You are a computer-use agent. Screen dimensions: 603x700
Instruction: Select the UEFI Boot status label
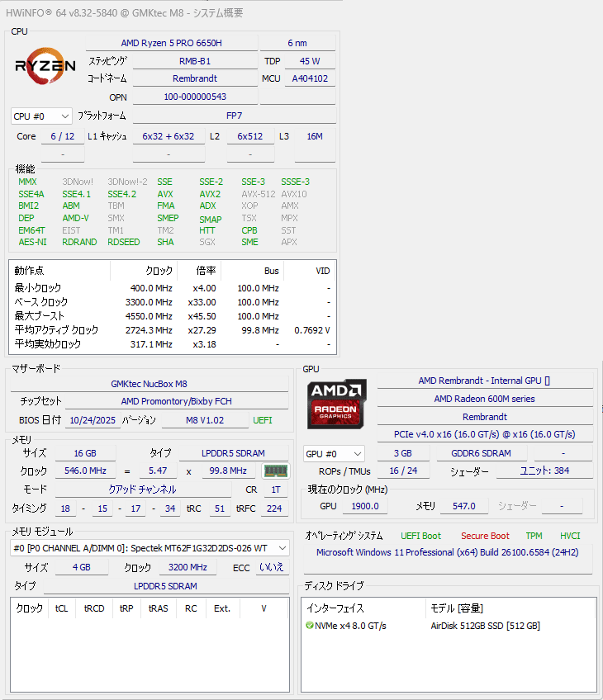(420, 536)
